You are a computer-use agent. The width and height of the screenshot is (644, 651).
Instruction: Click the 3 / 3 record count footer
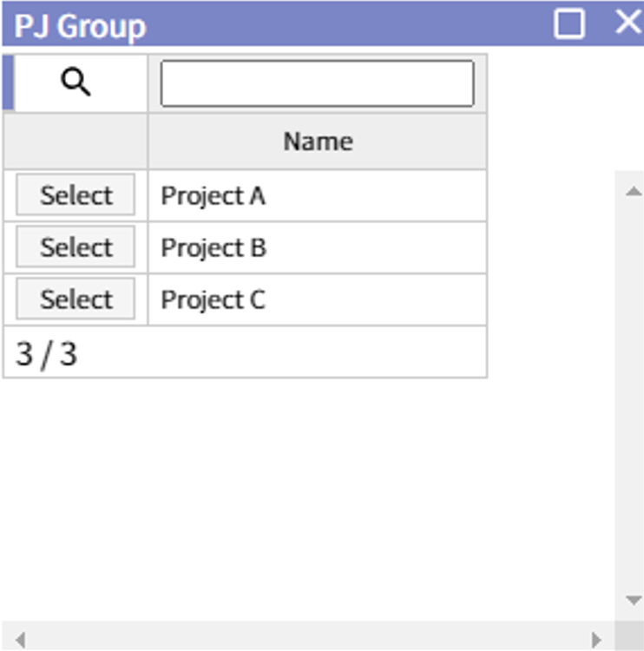[47, 353]
